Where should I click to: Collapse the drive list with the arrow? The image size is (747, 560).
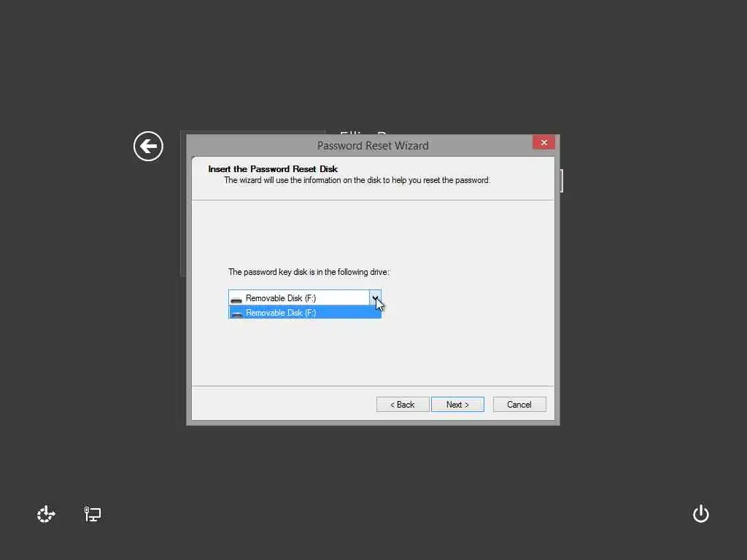click(376, 297)
